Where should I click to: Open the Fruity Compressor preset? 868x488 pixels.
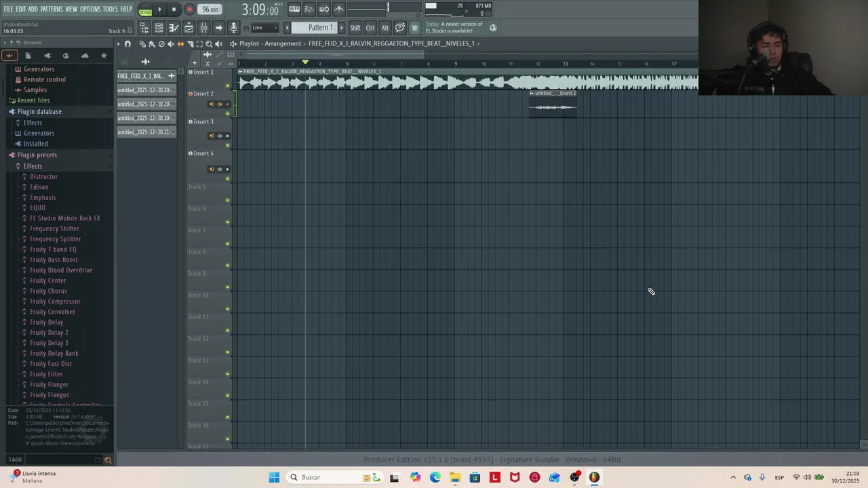pyautogui.click(x=55, y=301)
